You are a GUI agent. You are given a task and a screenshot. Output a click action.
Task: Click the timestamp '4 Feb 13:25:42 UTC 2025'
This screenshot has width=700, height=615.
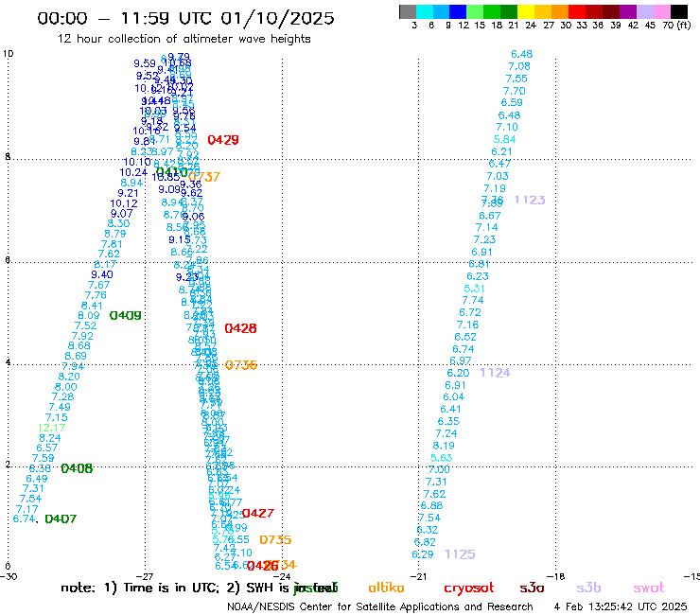(x=621, y=607)
